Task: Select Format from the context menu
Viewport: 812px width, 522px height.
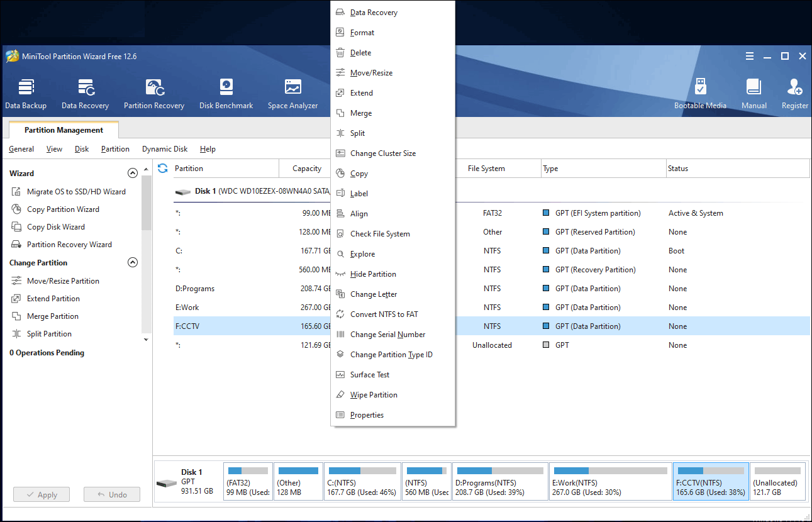Action: coord(393,33)
